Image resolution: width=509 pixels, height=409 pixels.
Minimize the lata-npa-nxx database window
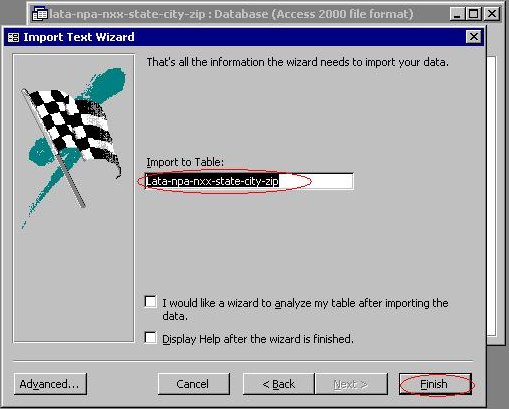pos(456,14)
